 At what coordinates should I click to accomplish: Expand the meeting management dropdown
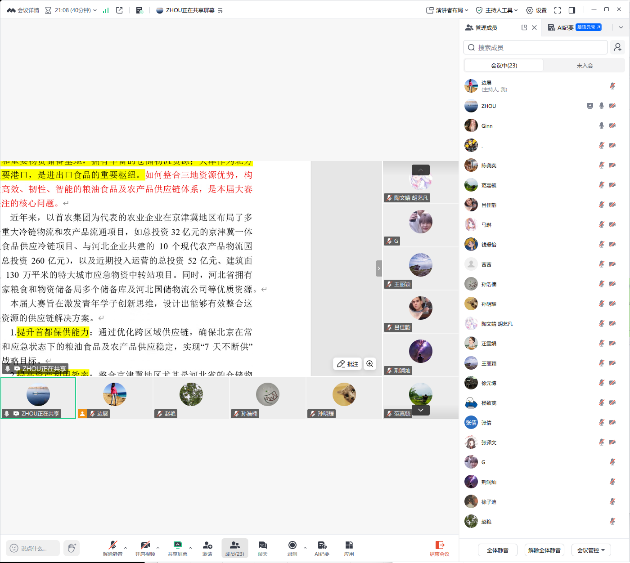pos(589,549)
